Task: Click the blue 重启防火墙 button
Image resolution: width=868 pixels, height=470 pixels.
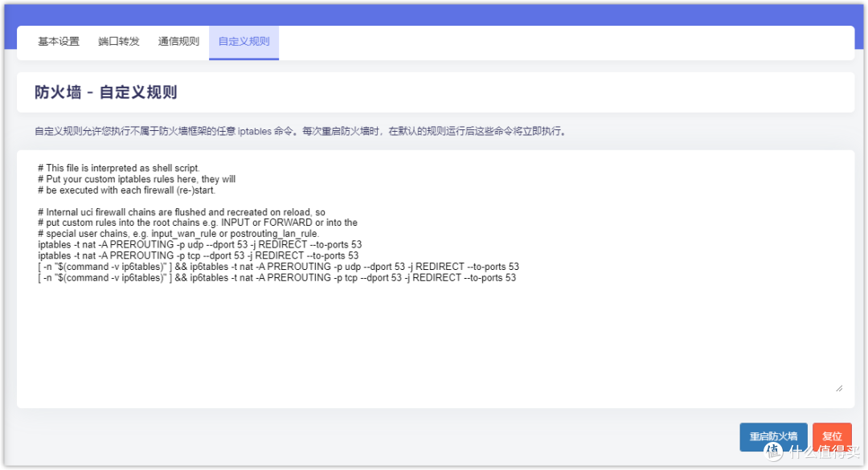Action: 772,436
